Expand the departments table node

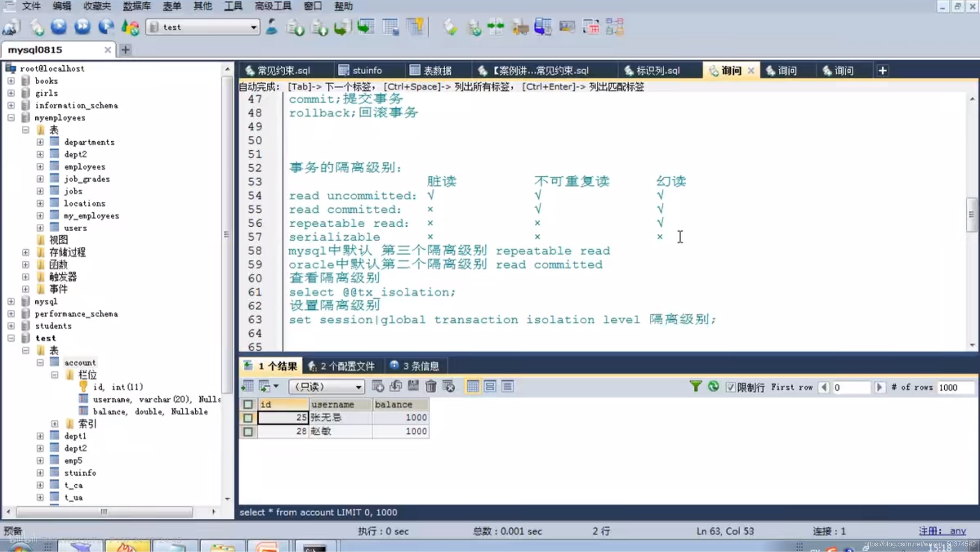pos(40,142)
